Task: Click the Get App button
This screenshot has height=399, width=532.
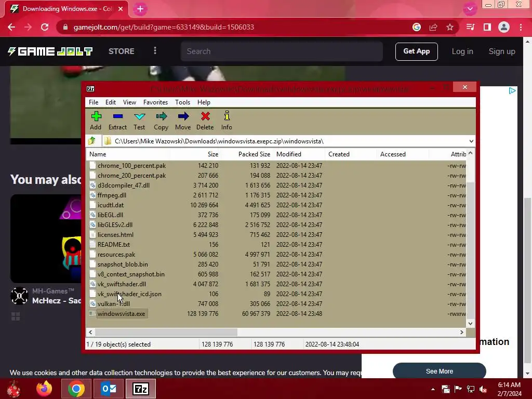Action: [x=416, y=51]
